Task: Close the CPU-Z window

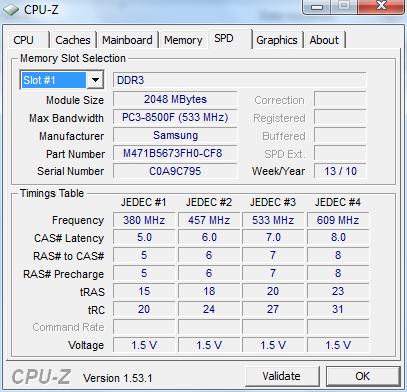Action: [381, 6]
